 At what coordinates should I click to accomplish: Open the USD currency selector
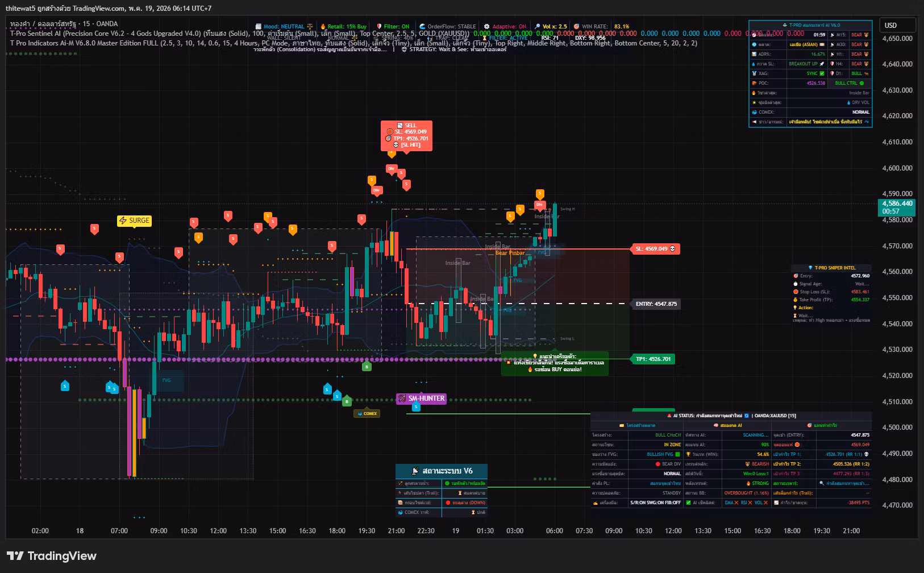[898, 25]
